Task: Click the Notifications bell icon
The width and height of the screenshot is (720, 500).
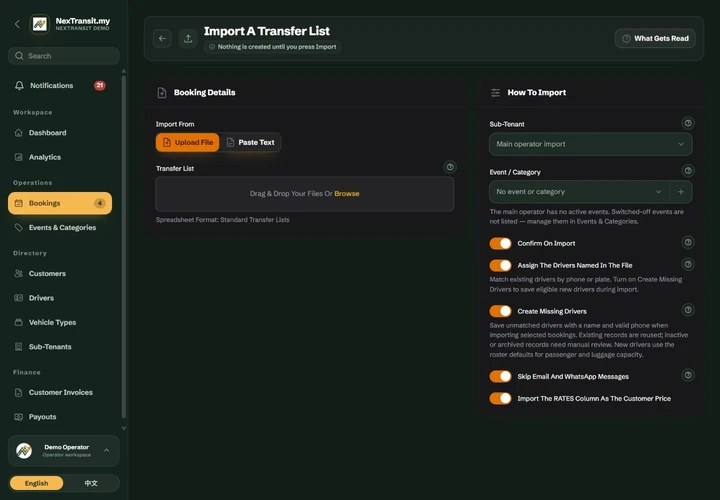Action: (x=19, y=85)
